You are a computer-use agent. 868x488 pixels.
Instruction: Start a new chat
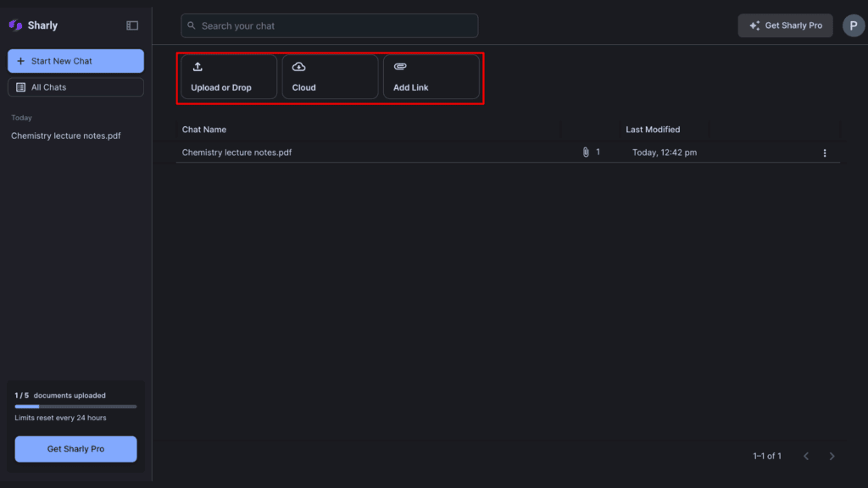pyautogui.click(x=75, y=60)
